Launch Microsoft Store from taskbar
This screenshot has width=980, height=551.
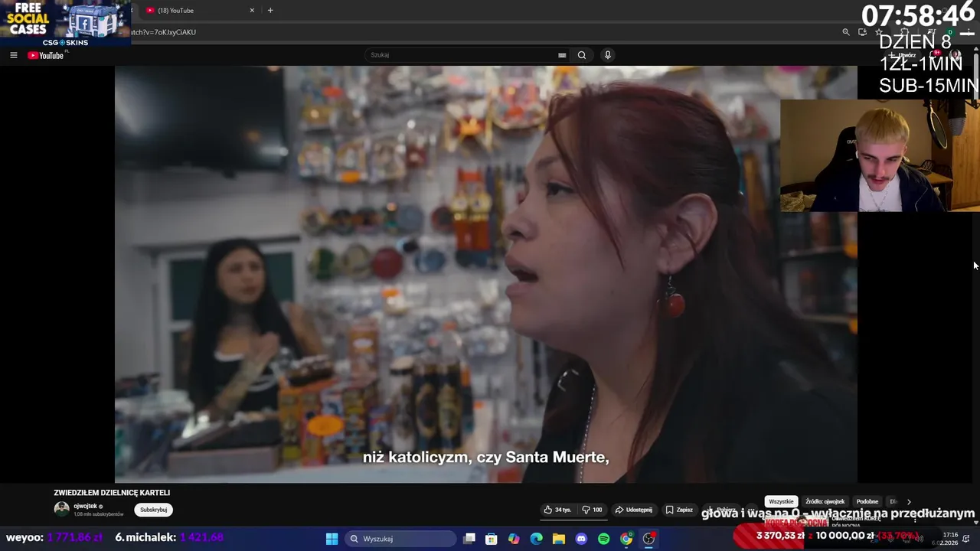[x=492, y=539]
